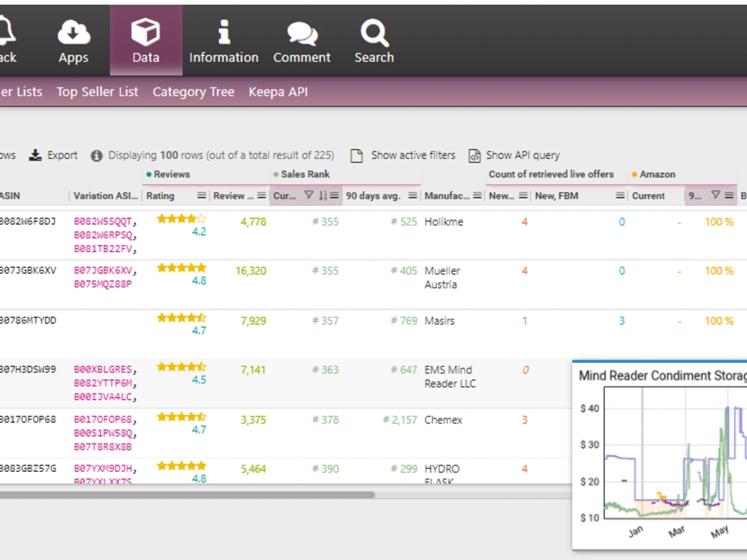Click manufacturer Holikme cell
Image resolution: width=747 pixels, height=560 pixels.
(444, 222)
